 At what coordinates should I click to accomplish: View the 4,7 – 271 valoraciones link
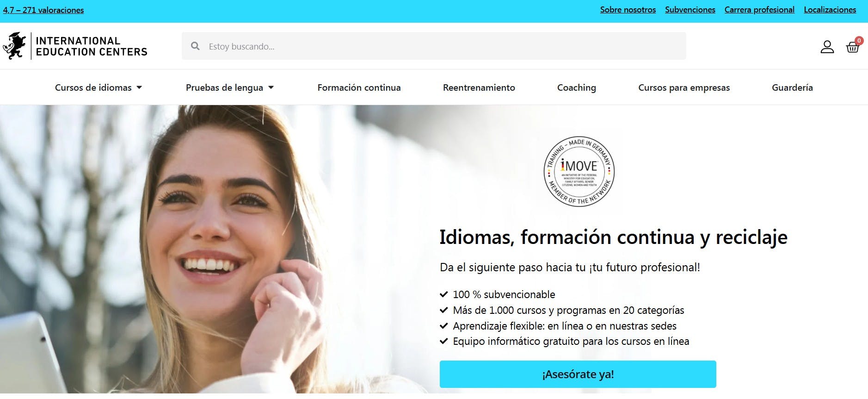coord(43,10)
